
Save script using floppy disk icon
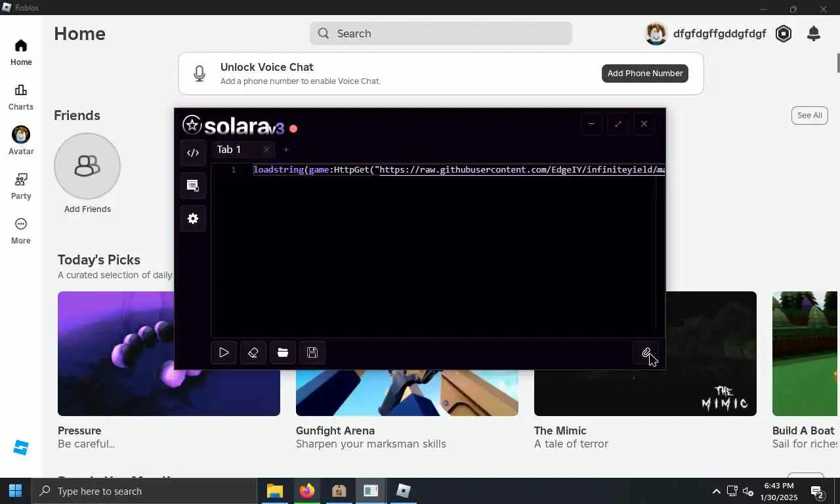click(x=312, y=353)
